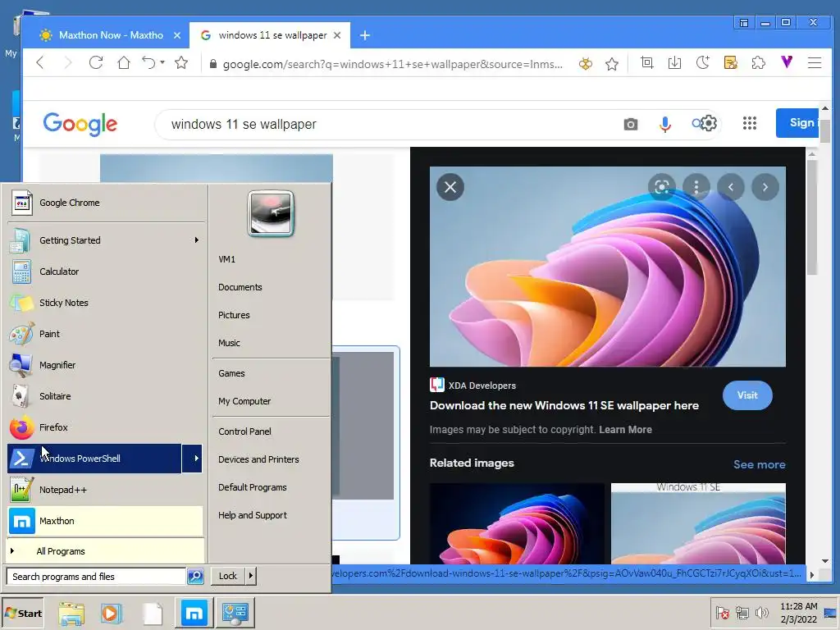Open Google apps grid

pos(750,123)
